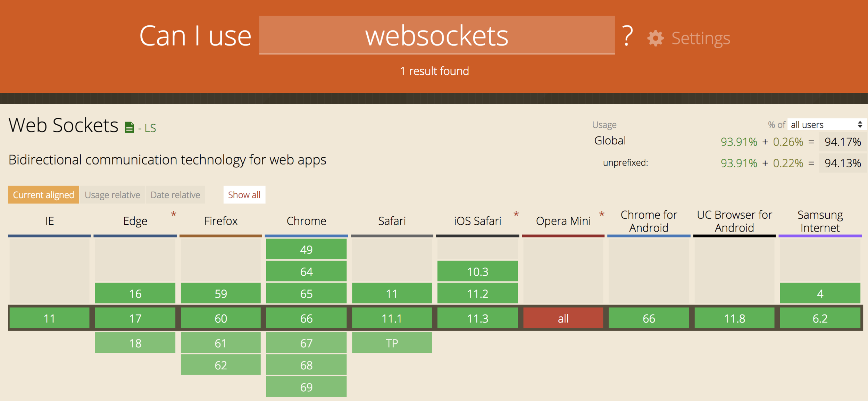Click the red Opera Mini all cell

563,318
